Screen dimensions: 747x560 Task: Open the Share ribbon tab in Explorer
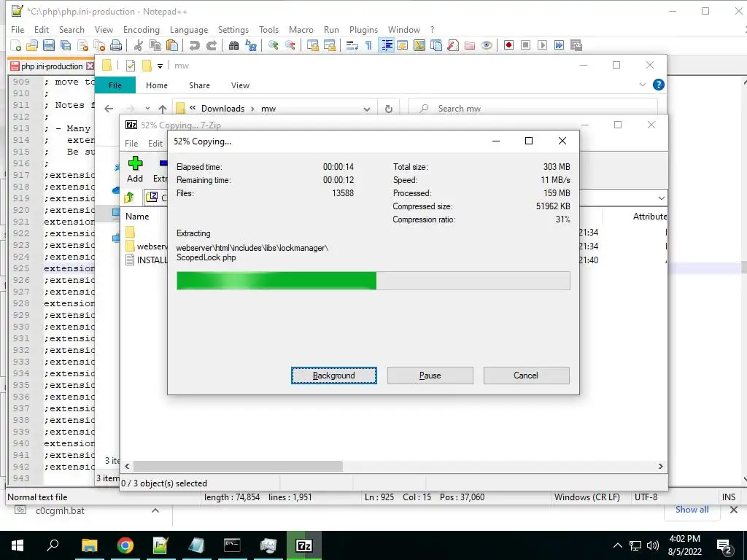pyautogui.click(x=199, y=85)
